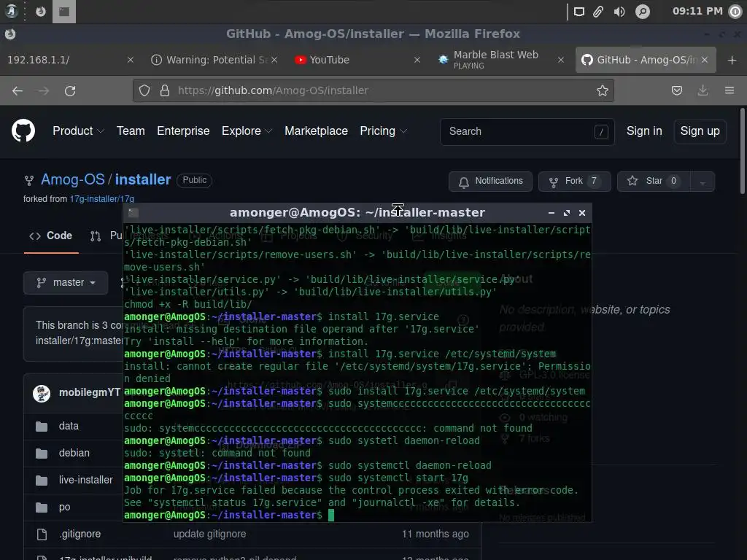The height and width of the screenshot is (560, 747).
Task: Click the paperclip clipboard tray icon
Action: coord(598,12)
